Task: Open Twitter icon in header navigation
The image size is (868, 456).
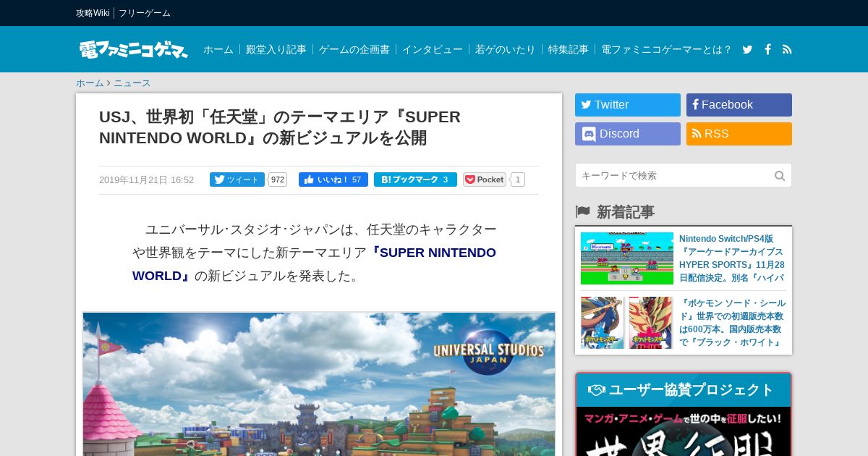Action: click(x=747, y=49)
